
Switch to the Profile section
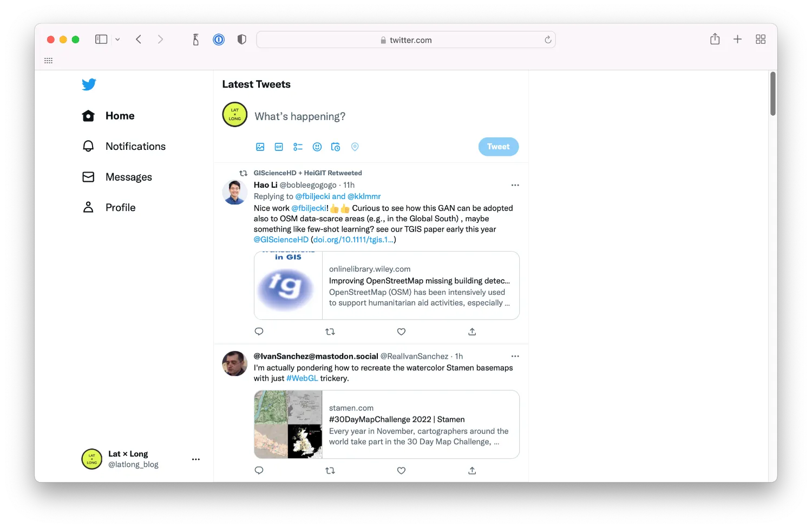click(120, 207)
